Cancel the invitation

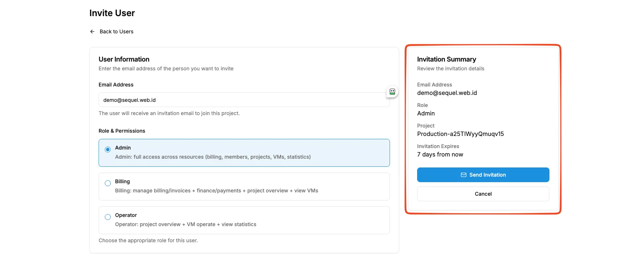483,194
